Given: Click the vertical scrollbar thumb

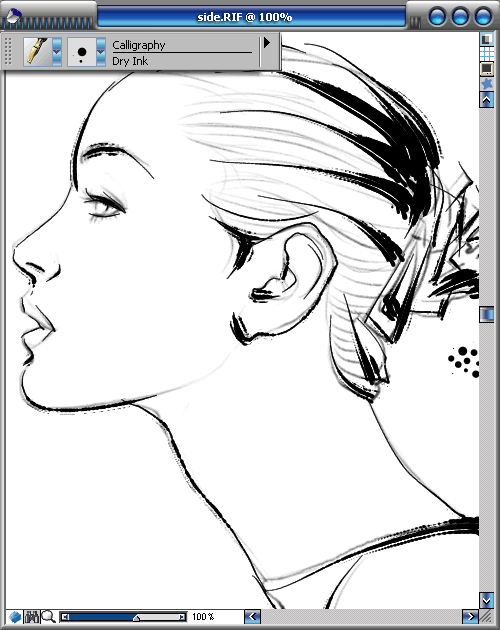Looking at the screenshot, I should tap(486, 314).
